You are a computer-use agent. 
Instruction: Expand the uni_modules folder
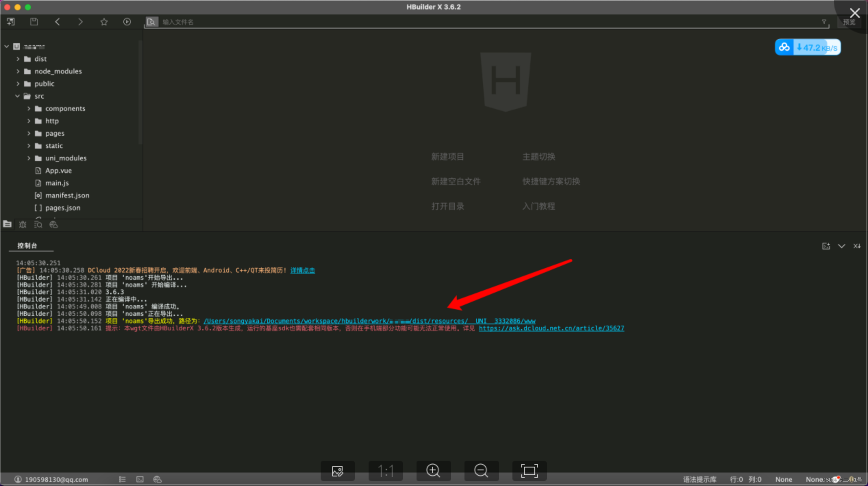pos(29,158)
